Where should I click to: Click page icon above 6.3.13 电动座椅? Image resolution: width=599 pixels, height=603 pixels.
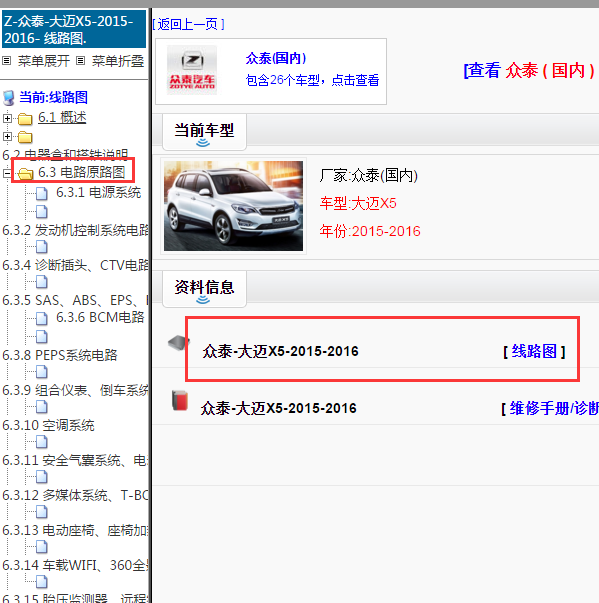coord(42,512)
